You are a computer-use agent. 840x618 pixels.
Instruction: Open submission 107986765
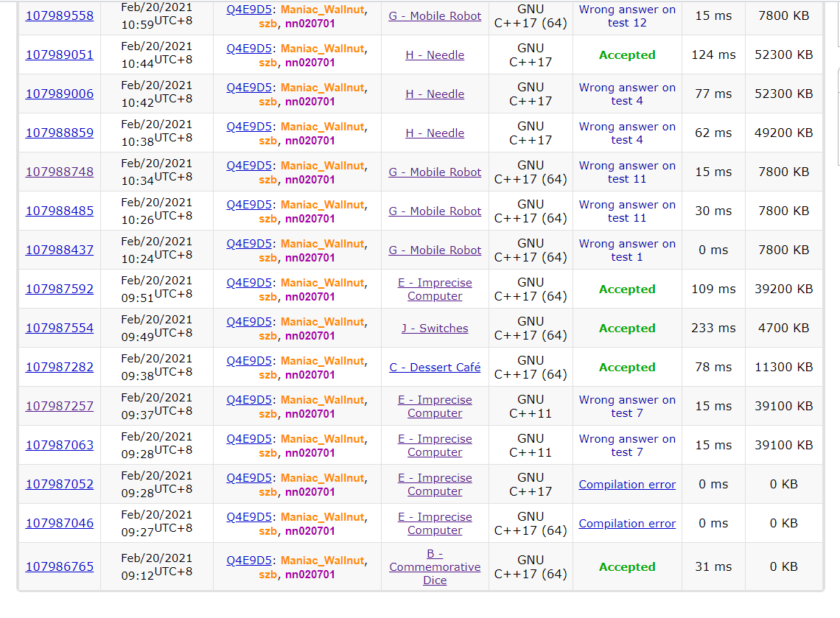pyautogui.click(x=60, y=566)
